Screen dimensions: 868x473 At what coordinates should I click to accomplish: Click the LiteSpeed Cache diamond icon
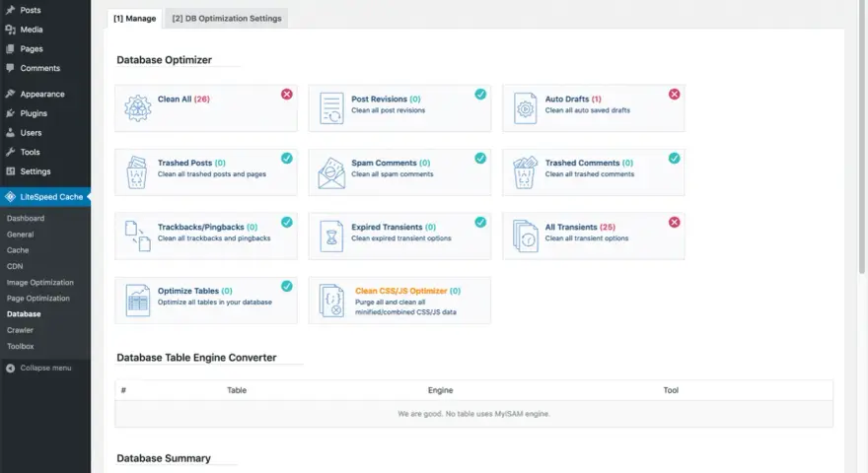10,197
